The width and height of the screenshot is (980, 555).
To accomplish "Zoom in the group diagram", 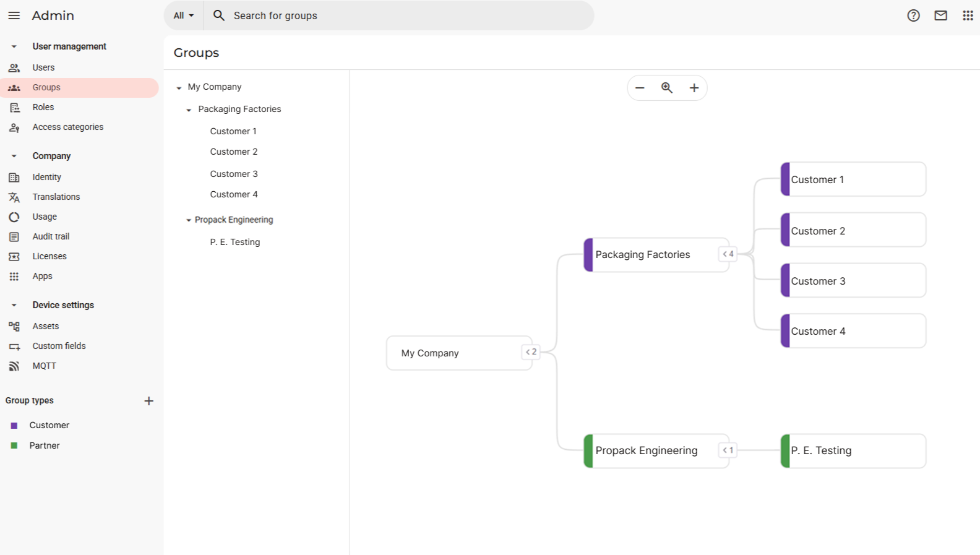I will click(694, 88).
